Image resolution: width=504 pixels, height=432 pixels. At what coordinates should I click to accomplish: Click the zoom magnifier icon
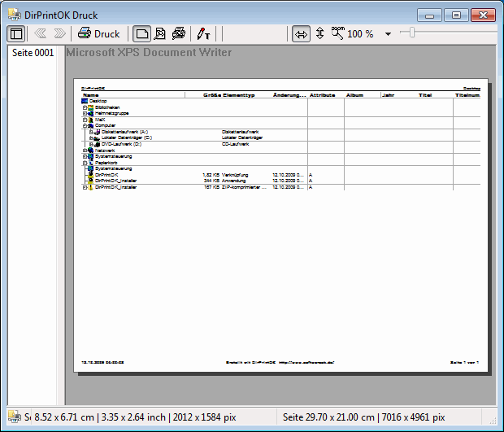pyautogui.click(x=338, y=33)
